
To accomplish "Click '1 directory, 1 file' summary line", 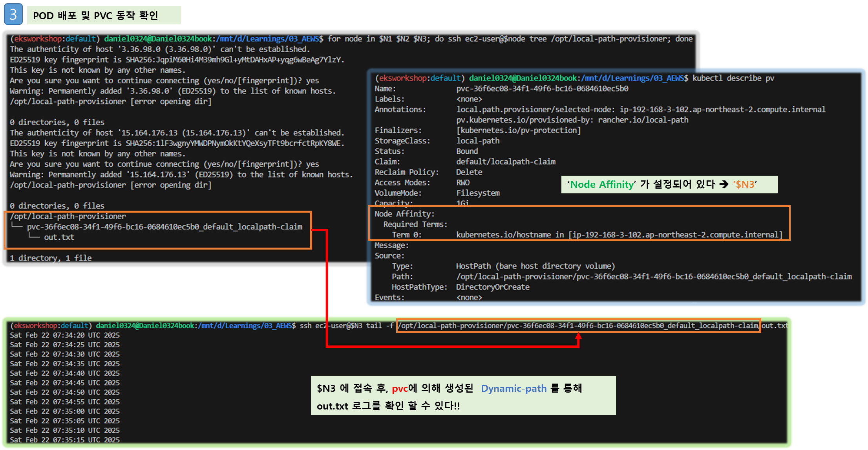I will click(x=51, y=258).
